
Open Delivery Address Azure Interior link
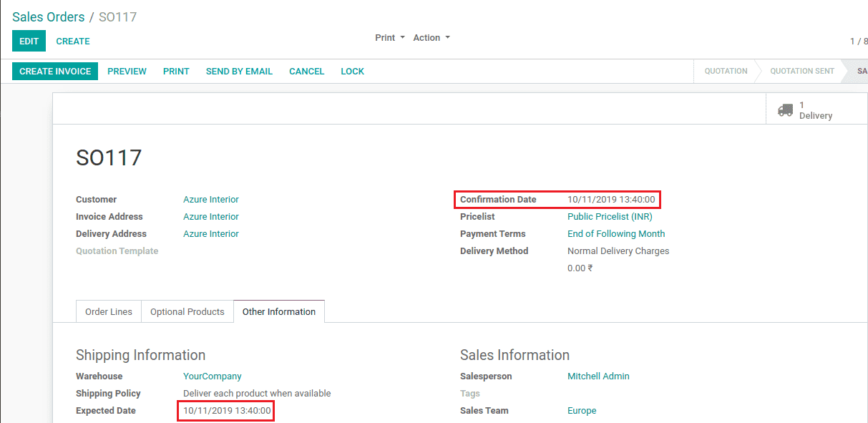[x=211, y=234]
